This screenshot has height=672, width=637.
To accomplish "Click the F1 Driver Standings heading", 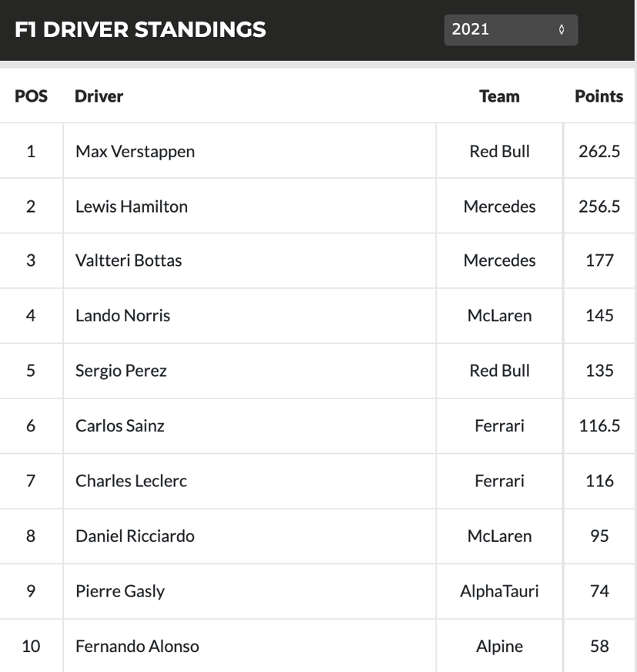I will pos(140,30).
